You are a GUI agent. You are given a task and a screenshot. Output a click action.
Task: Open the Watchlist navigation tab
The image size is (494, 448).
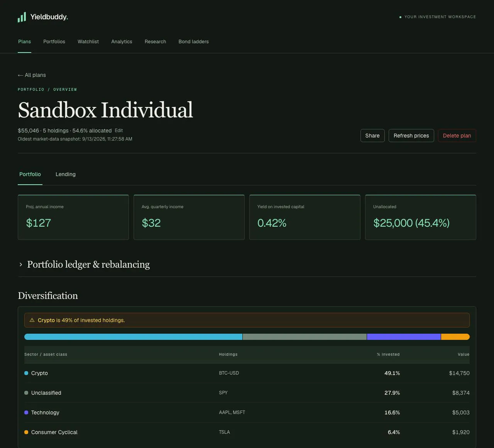click(x=88, y=42)
